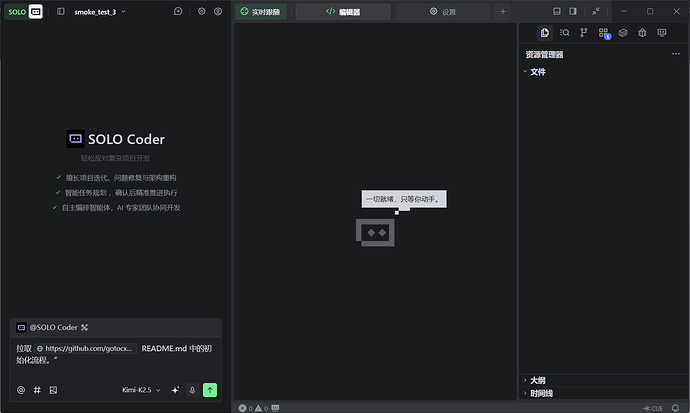
Task: Click the sparkle optimize prompt icon
Action: coord(175,390)
